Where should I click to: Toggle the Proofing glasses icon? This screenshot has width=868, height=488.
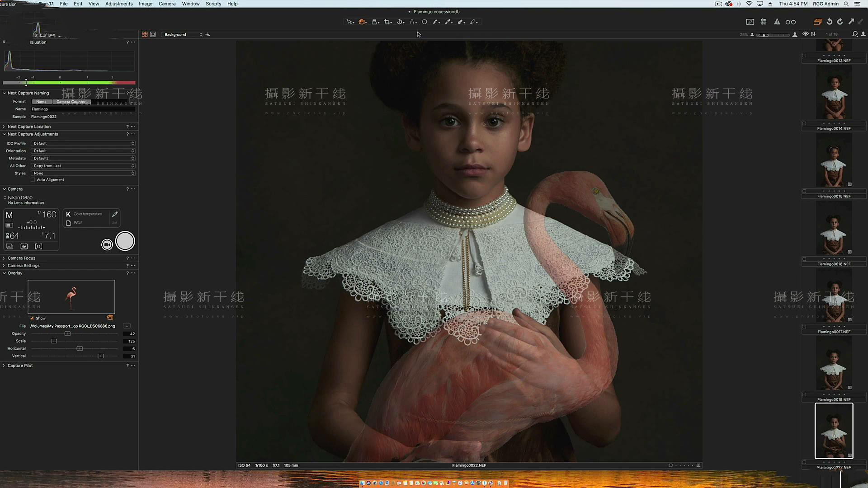point(790,22)
